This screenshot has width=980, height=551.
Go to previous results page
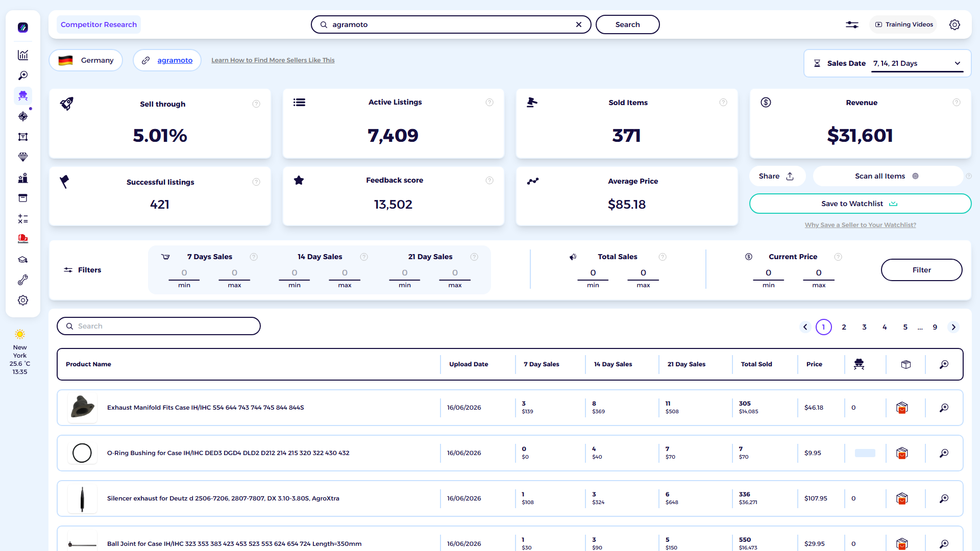click(x=805, y=327)
